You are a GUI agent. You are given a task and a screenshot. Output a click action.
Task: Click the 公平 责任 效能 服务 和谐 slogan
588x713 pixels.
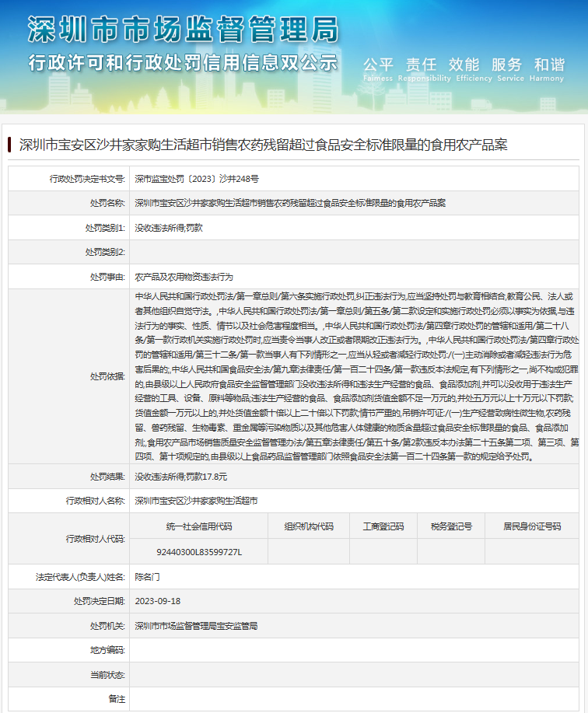click(464, 64)
